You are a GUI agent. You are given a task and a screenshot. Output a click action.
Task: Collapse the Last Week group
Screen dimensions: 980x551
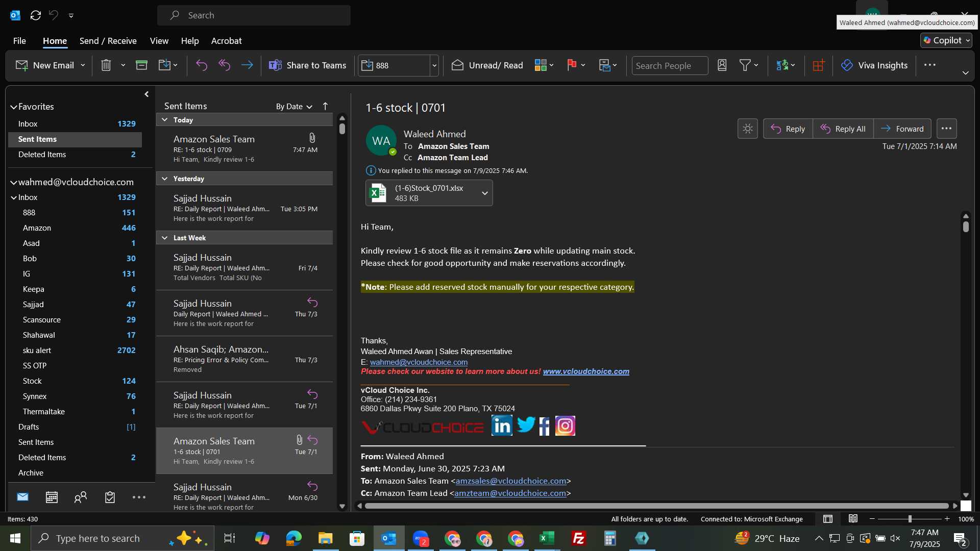coord(165,238)
